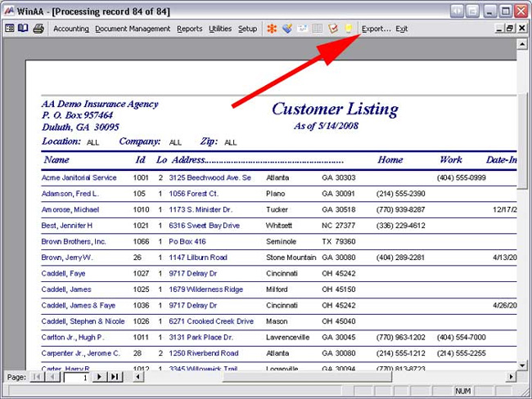
Task: Click the Name column header
Action: [x=56, y=159]
